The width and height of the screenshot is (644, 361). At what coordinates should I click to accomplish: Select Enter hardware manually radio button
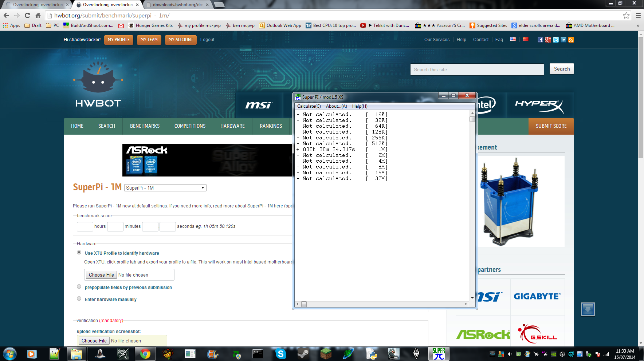(79, 299)
